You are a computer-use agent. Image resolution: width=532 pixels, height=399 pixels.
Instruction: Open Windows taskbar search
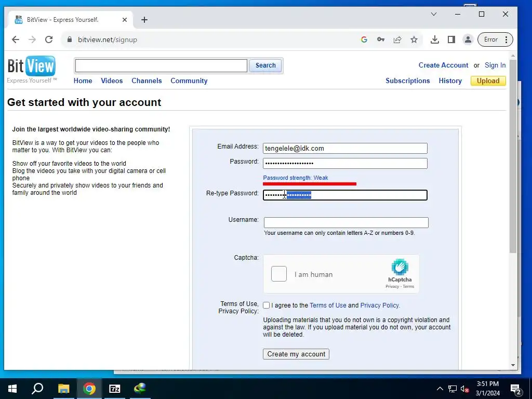tap(37, 389)
